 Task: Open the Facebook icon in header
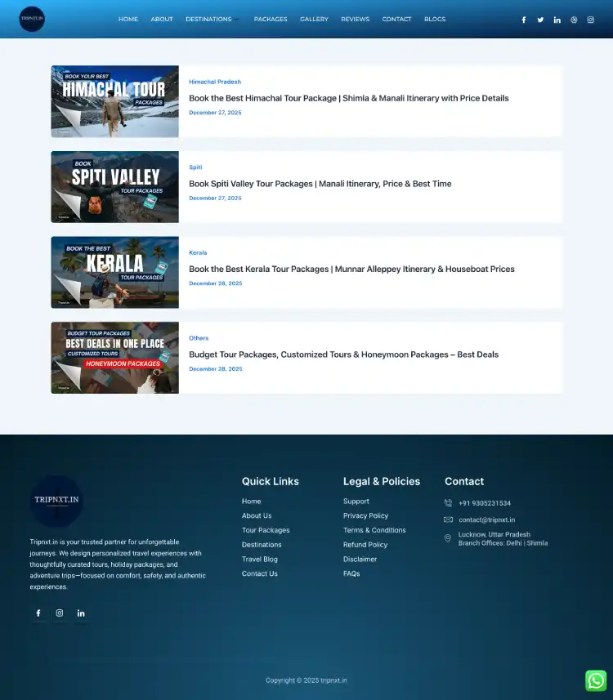524,20
